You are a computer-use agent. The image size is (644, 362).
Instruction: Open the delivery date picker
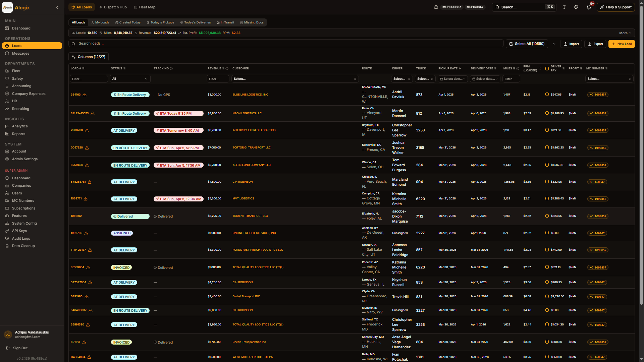[485, 79]
